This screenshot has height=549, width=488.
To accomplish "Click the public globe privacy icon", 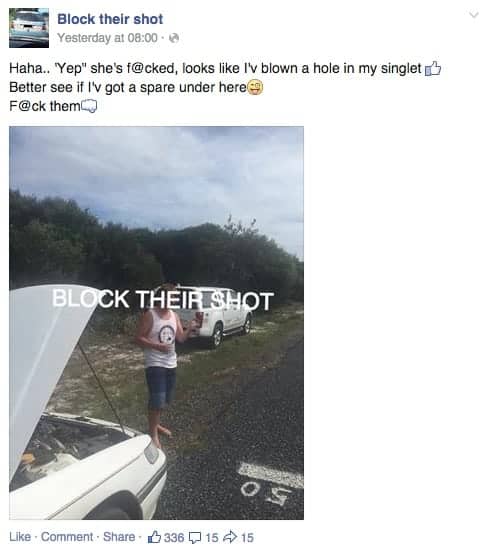I will [x=174, y=38].
